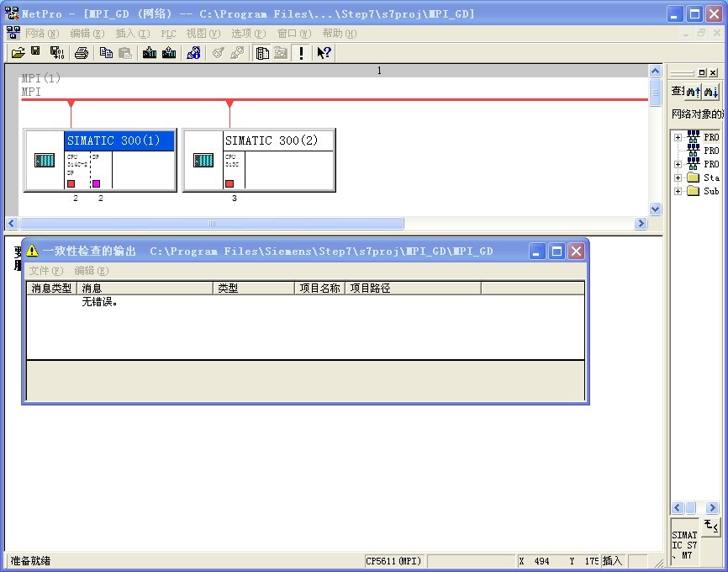
Task: Click the Open project folder icon
Action: click(18, 53)
